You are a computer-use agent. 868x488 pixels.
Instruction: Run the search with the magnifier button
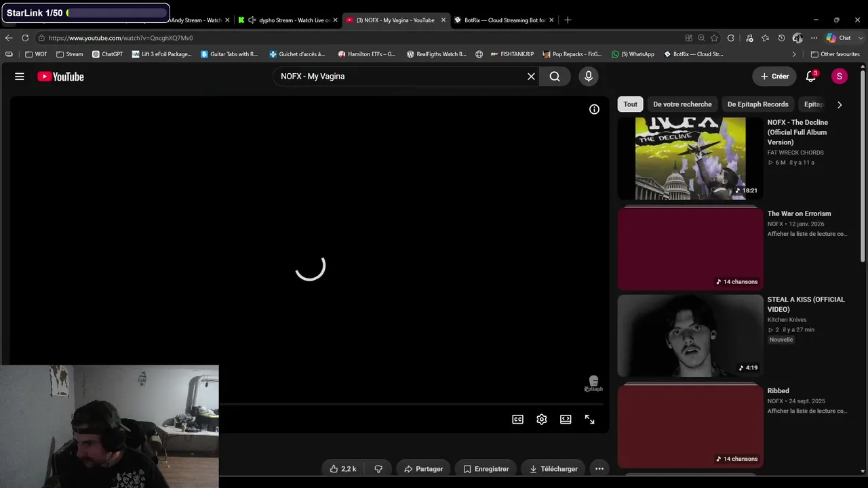coord(555,77)
